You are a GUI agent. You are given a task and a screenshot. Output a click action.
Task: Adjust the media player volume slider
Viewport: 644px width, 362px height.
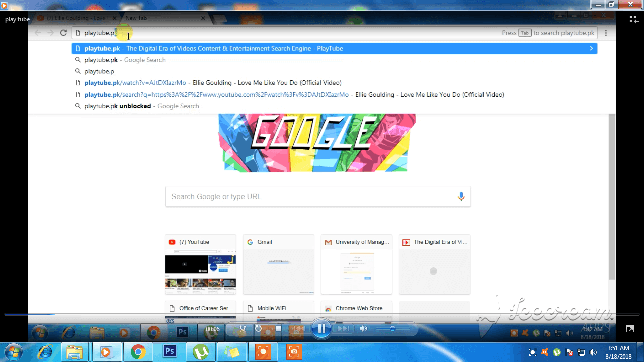(392, 329)
